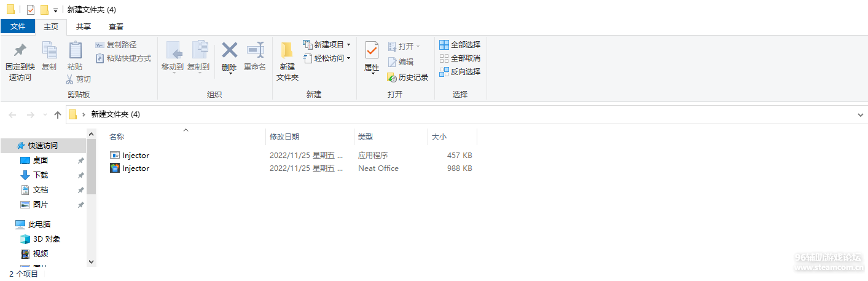Expand the address bar history dropdown

tap(860, 115)
